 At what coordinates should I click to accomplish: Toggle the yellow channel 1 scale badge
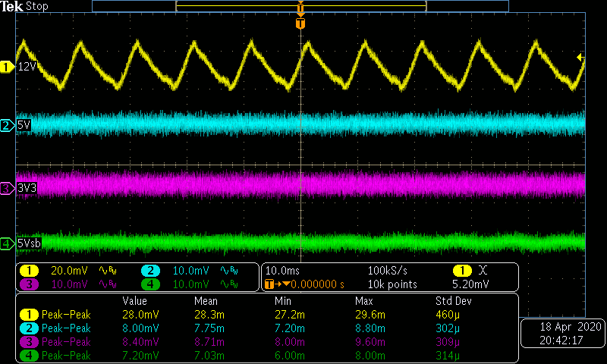click(x=29, y=271)
